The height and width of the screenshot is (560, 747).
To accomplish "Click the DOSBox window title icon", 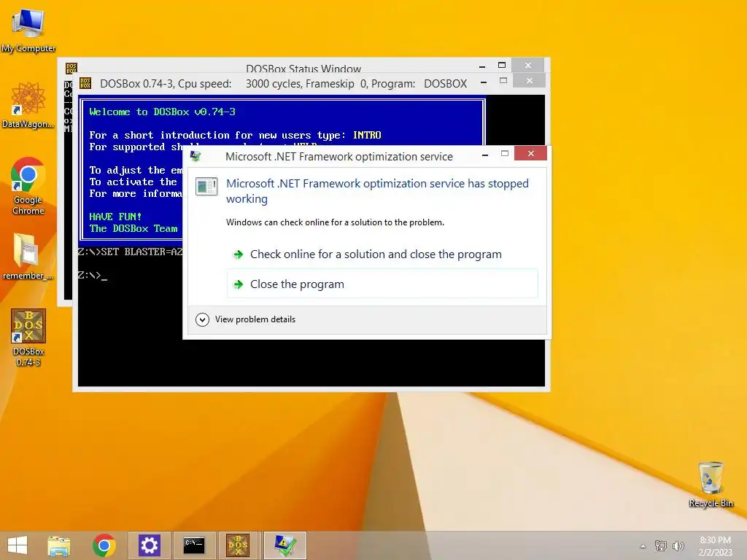I will (85, 83).
